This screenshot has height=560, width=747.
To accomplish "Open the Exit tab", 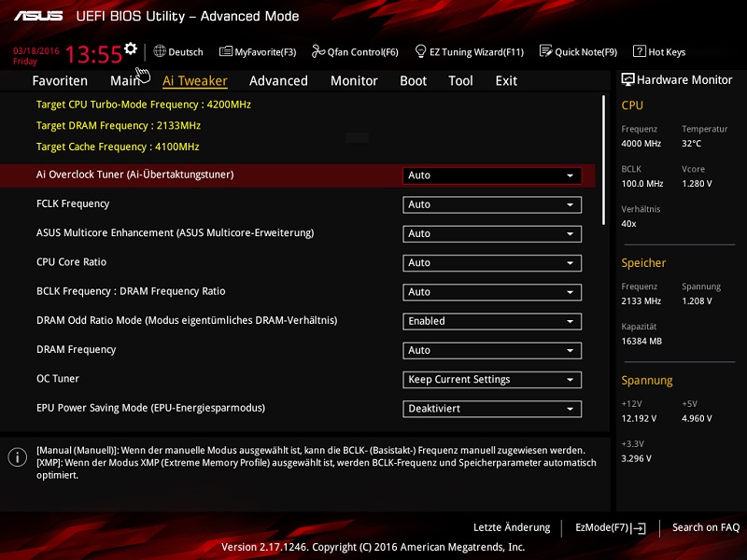I will point(506,81).
